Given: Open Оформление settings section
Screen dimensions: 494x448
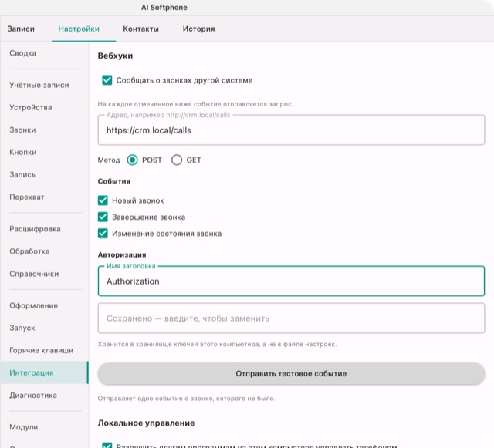Looking at the screenshot, I should (44, 305).
